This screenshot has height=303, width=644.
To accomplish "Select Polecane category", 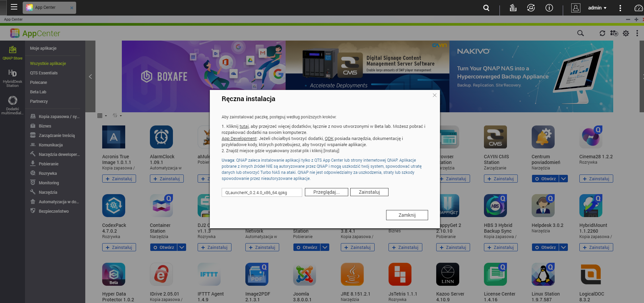I will pos(39,83).
